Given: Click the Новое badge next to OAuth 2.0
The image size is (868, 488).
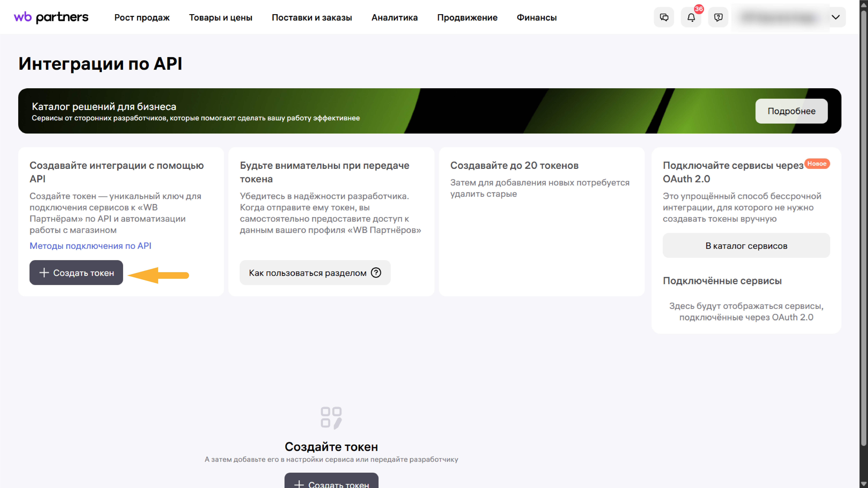Looking at the screenshot, I should click(817, 164).
